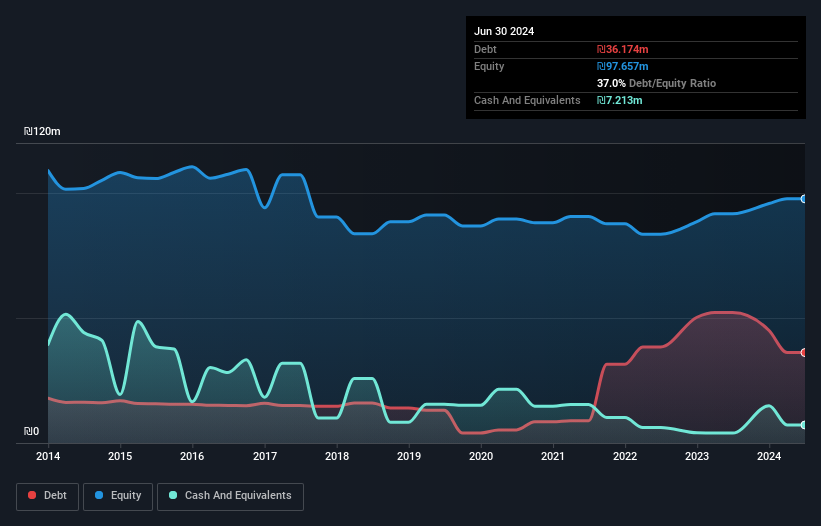This screenshot has height=526, width=821.
Task: Click the Jun 30 2024 tooltip date
Action: click(x=504, y=31)
